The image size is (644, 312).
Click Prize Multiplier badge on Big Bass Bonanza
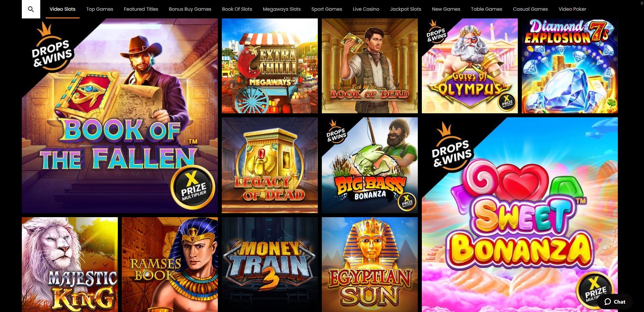pos(407,202)
